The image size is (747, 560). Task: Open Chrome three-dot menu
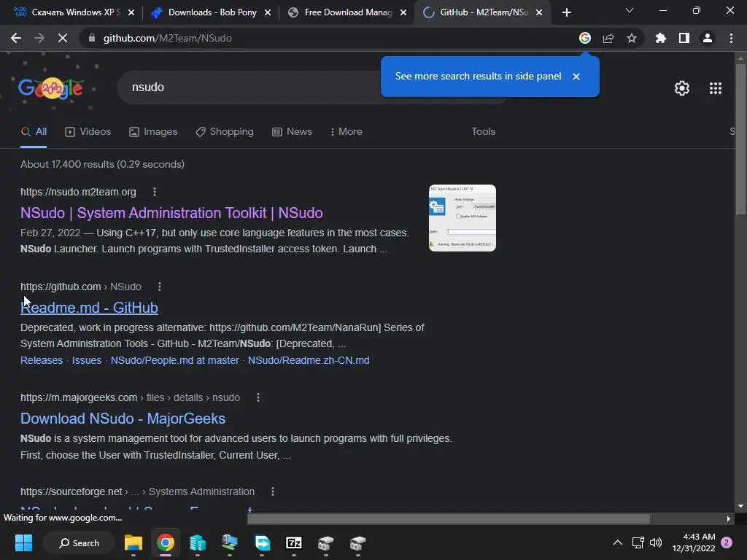pyautogui.click(x=731, y=38)
